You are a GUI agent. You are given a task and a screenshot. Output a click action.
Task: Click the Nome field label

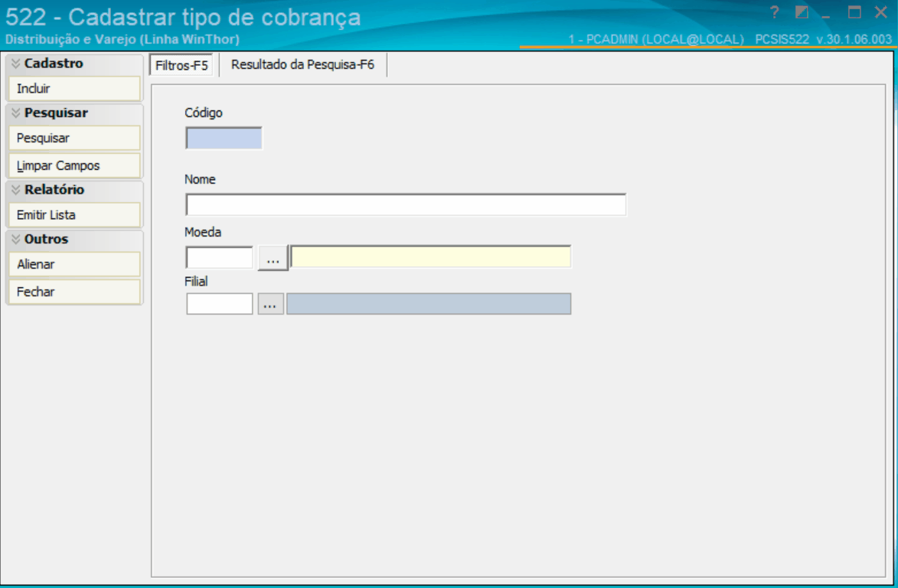(200, 179)
